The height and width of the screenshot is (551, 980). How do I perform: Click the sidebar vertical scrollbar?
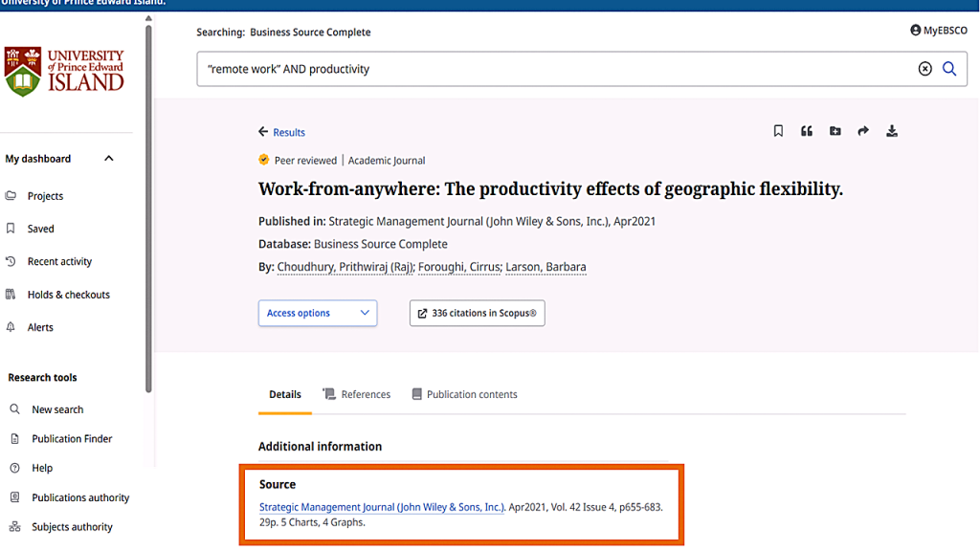(x=148, y=210)
